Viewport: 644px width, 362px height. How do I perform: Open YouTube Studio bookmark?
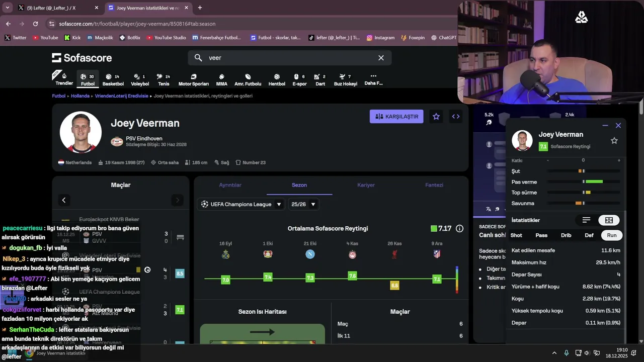166,38
